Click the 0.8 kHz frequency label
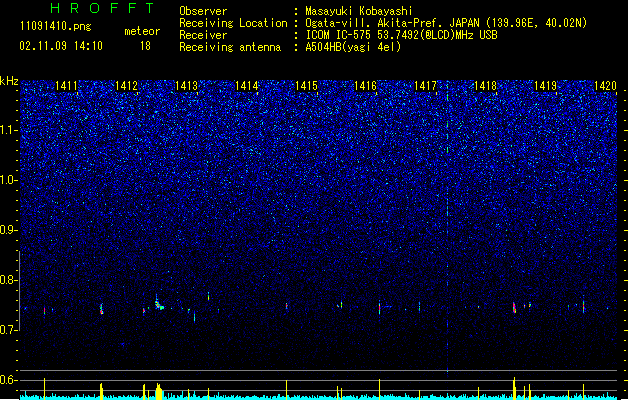This screenshot has height=400, width=629. (9, 280)
